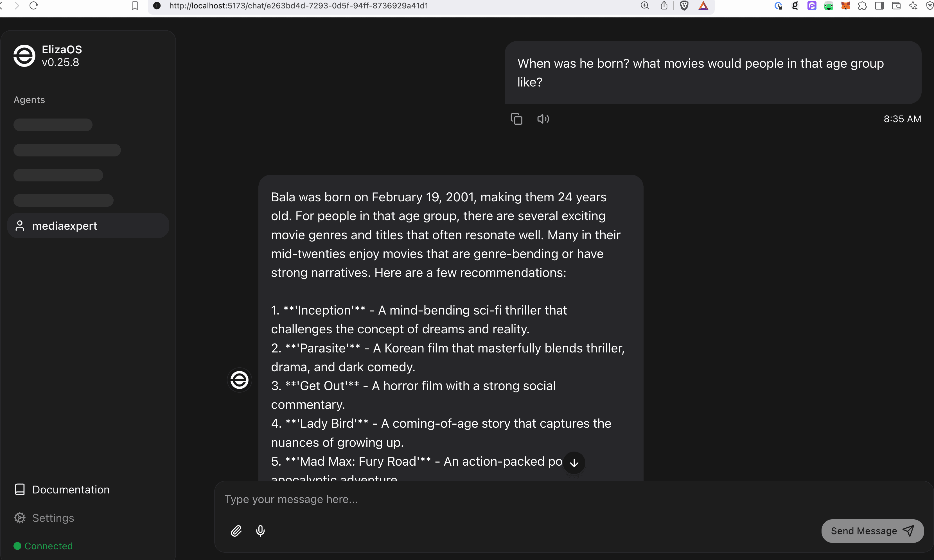This screenshot has width=934, height=560.
Task: Open Brave Shields lion icon
Action: click(x=684, y=6)
